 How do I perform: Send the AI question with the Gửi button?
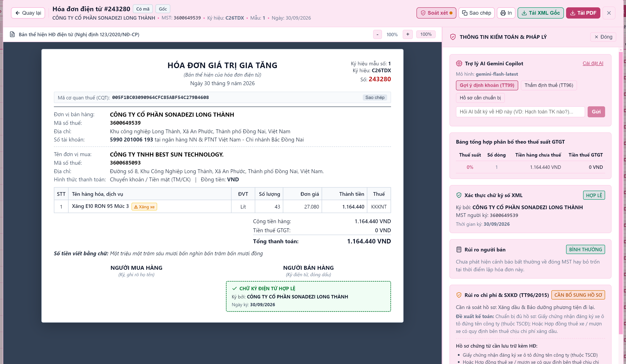click(596, 112)
